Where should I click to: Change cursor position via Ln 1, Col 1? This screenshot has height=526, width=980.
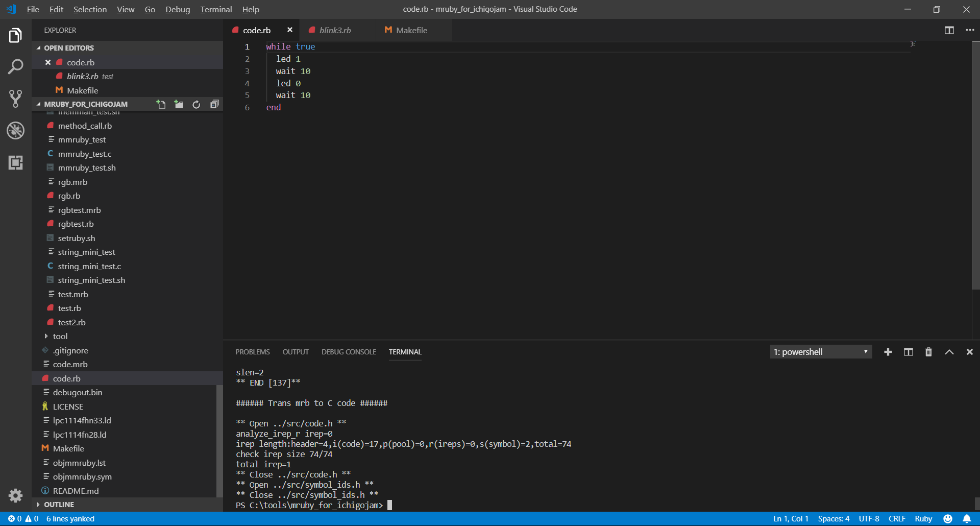coord(791,519)
